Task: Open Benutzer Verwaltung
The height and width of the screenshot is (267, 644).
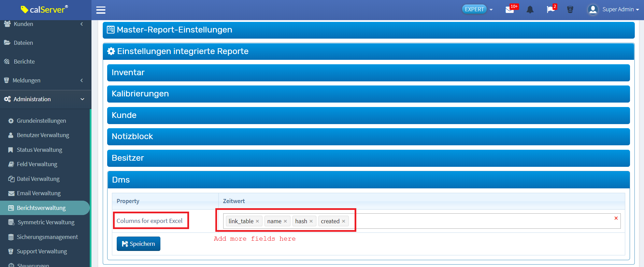Action: click(x=43, y=135)
